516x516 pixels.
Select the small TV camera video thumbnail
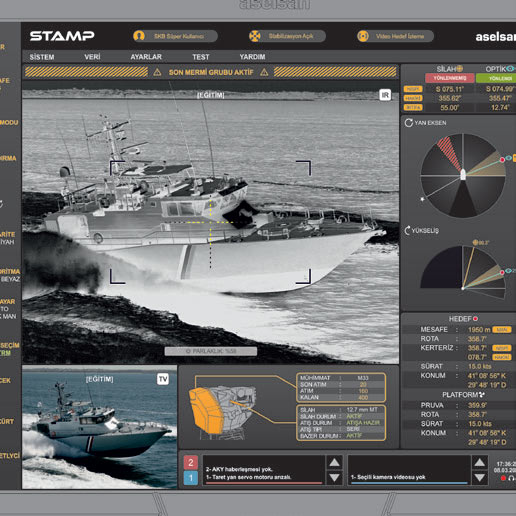coord(99,427)
